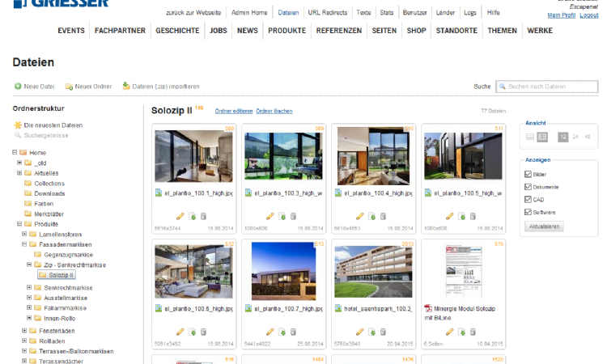The width and height of the screenshot is (607, 364).
Task: Click the Aktualisieren button
Action: pyautogui.click(x=544, y=226)
